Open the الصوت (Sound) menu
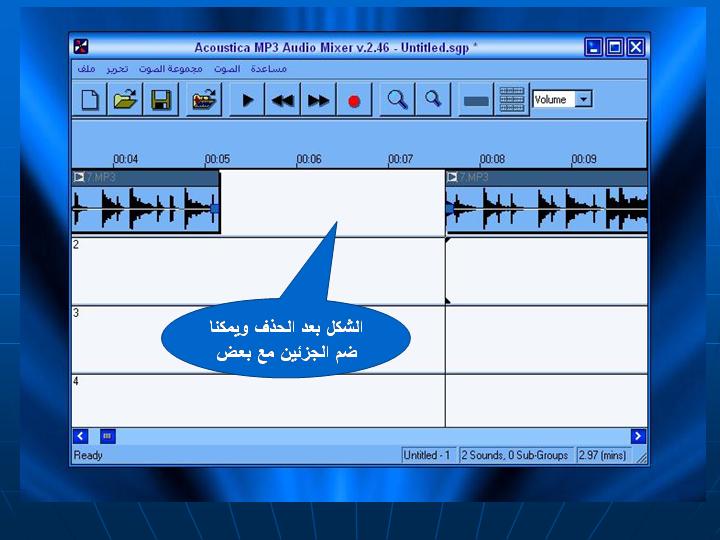The image size is (720, 540). click(x=227, y=69)
